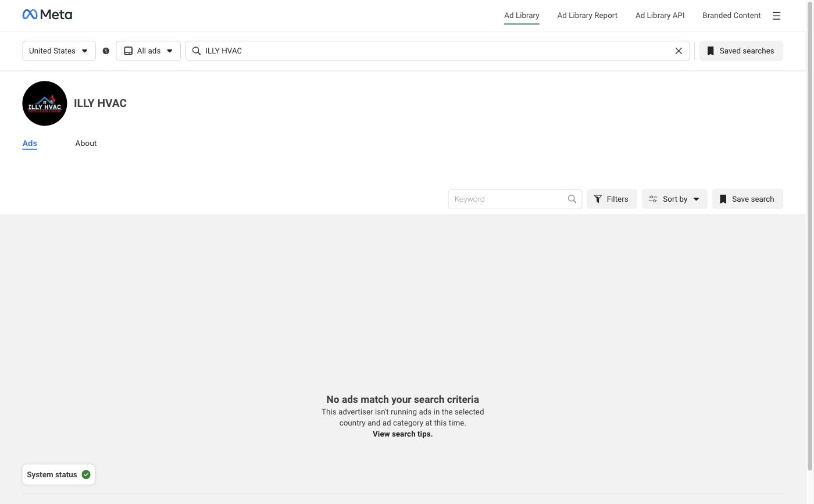This screenshot has height=504, width=814.
Task: Select the Ads tab
Action: point(30,143)
